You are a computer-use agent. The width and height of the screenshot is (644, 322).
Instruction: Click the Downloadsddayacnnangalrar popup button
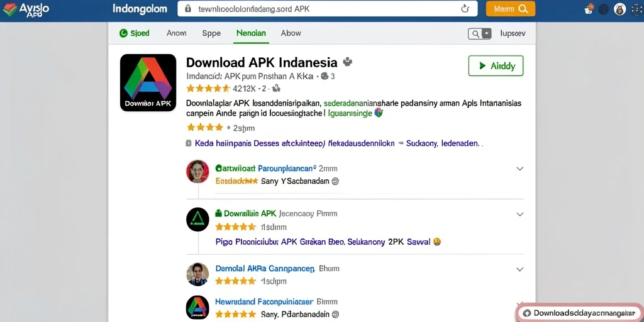579,313
